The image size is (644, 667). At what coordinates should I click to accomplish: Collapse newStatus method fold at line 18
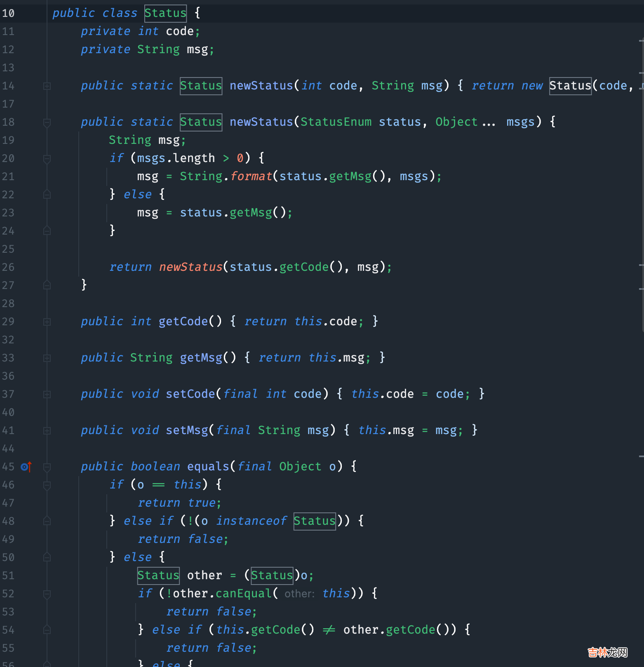point(47,122)
